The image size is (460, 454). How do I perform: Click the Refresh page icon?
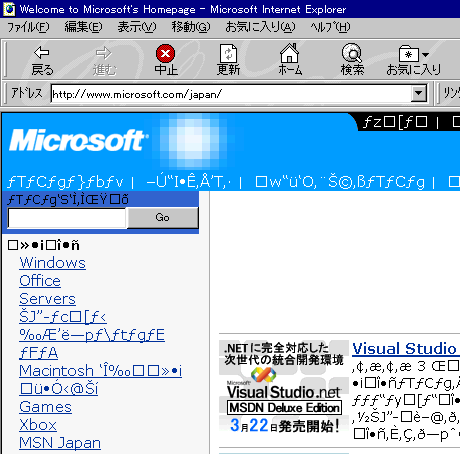[x=228, y=53]
